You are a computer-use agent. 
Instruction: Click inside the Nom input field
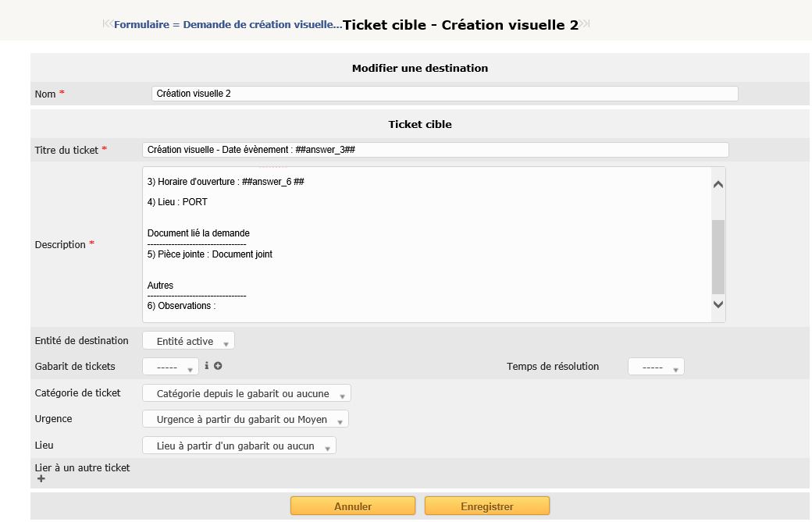coord(443,93)
